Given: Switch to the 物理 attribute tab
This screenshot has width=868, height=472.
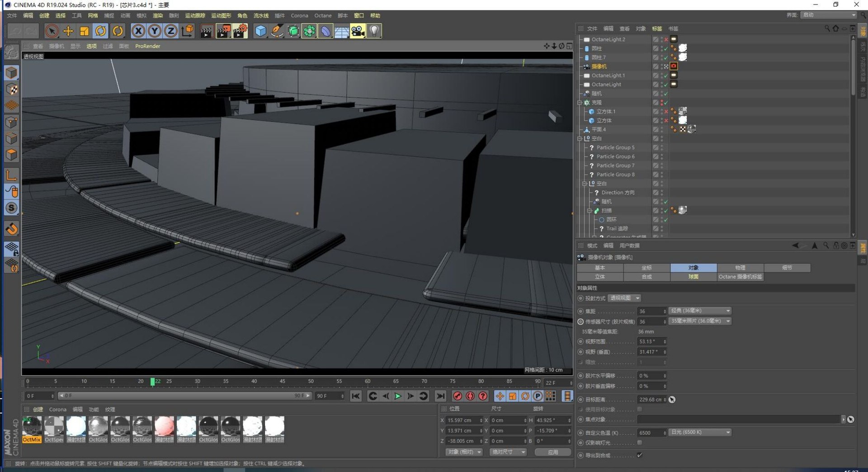Looking at the screenshot, I should pos(740,268).
